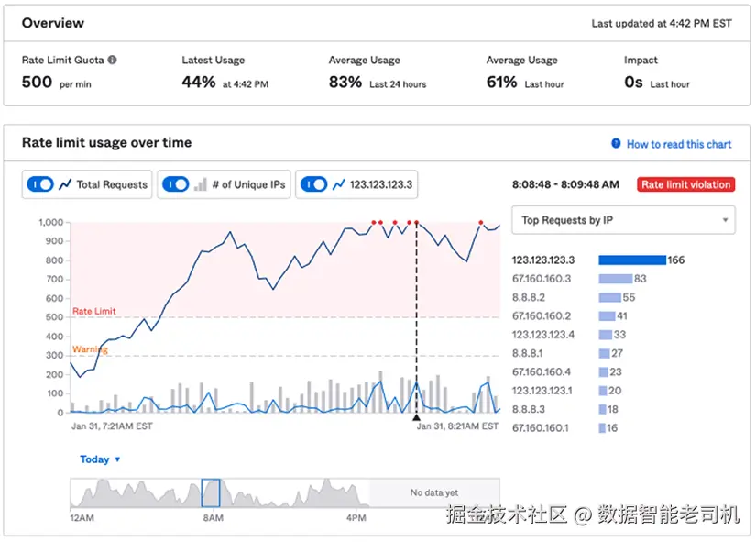Select the 8.8.8.3 IP row
This screenshot has height=542, width=756.
click(565, 409)
